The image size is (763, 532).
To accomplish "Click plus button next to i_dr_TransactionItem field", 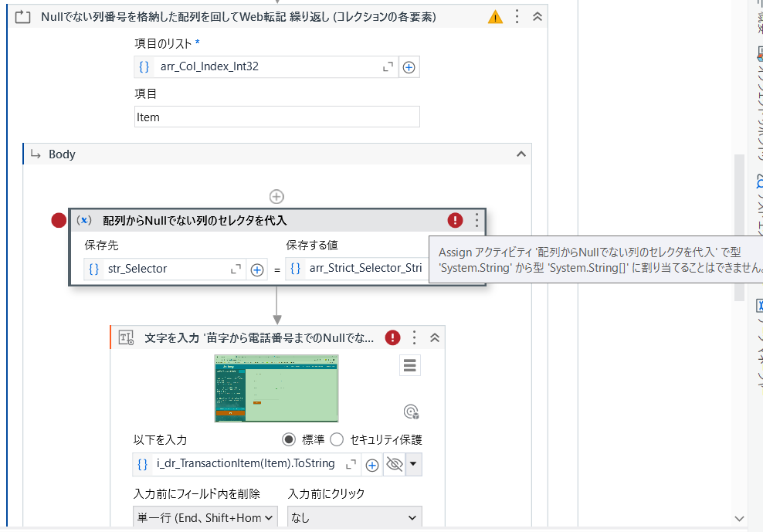I will (x=371, y=465).
